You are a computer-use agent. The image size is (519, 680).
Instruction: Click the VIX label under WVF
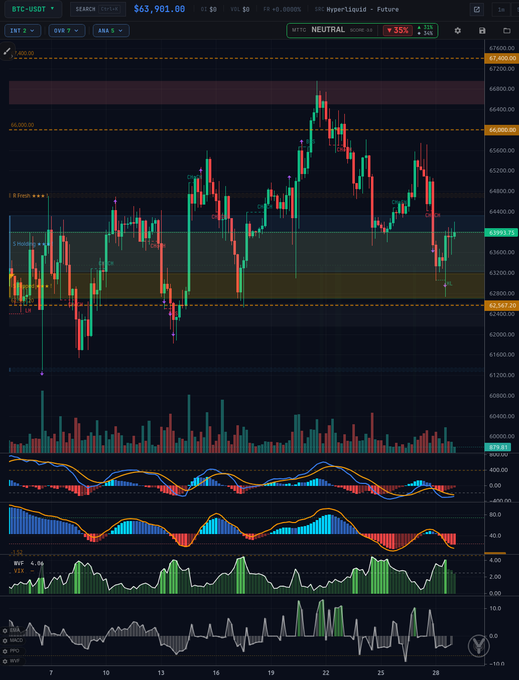pyautogui.click(x=19, y=571)
